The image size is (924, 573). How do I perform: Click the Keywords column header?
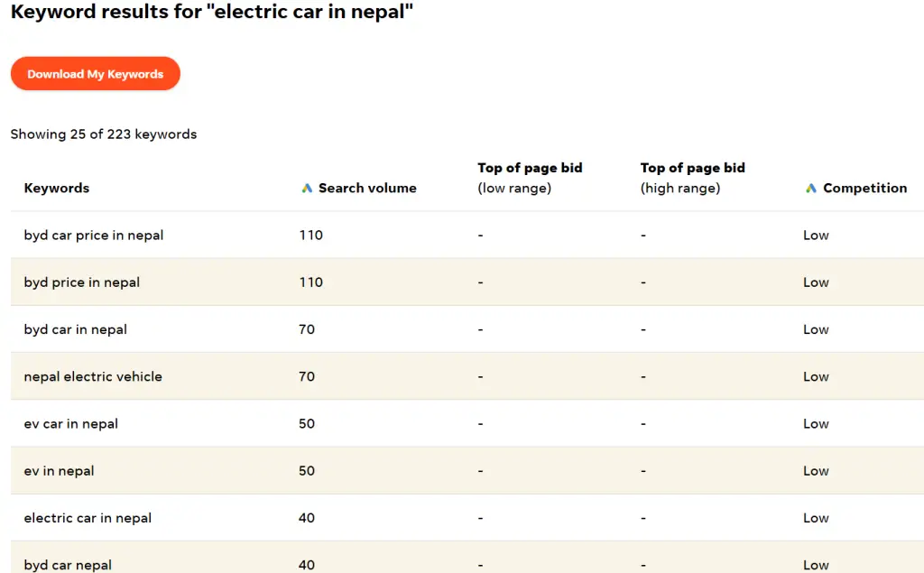(x=57, y=189)
